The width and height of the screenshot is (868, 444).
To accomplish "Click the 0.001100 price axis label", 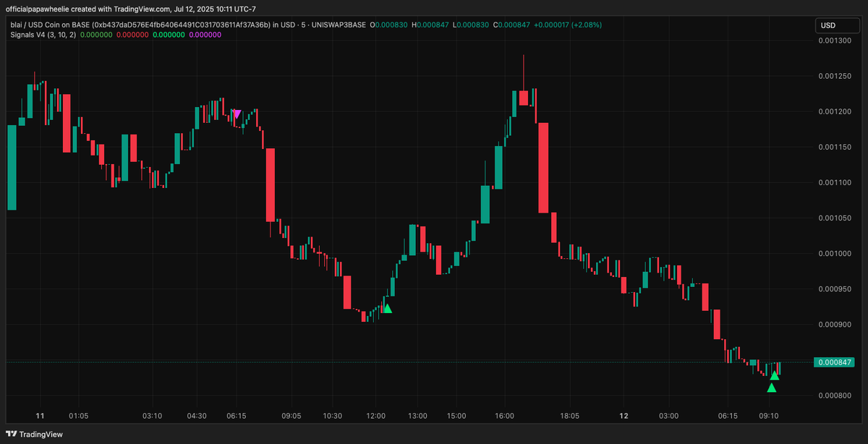I will click(x=834, y=182).
